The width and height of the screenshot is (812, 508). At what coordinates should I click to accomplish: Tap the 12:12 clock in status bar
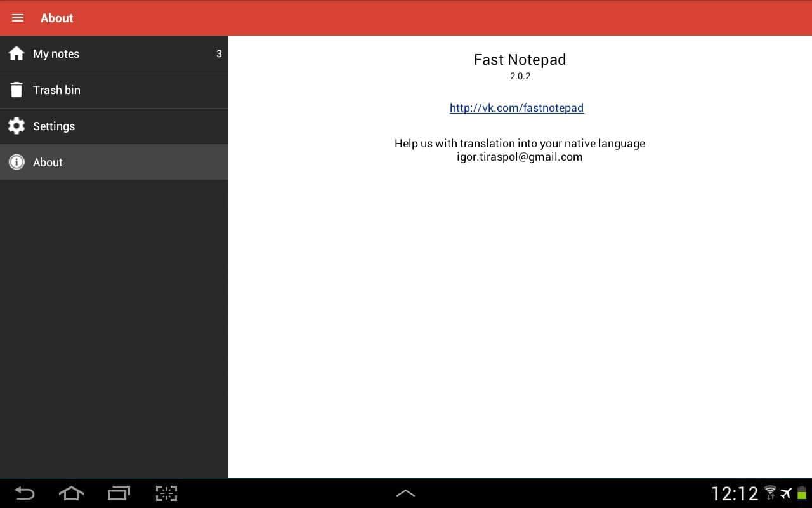coord(735,493)
